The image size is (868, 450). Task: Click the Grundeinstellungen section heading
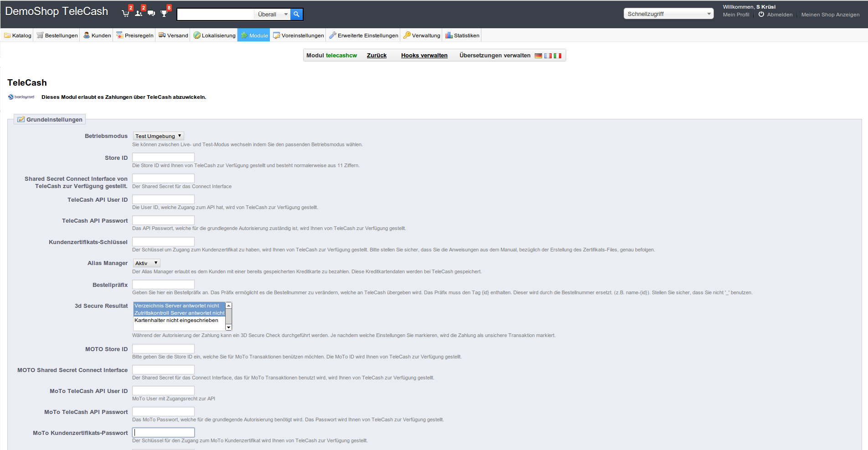pyautogui.click(x=54, y=120)
